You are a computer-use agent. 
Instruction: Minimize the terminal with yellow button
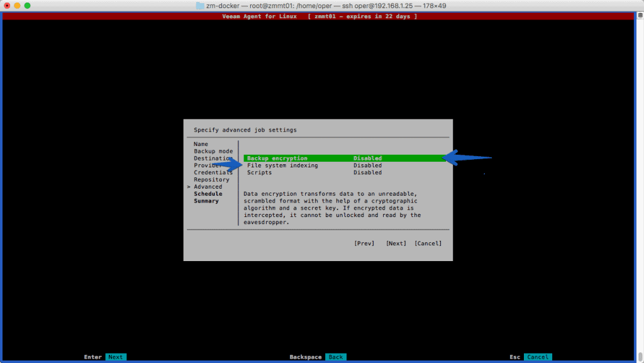[17, 5]
